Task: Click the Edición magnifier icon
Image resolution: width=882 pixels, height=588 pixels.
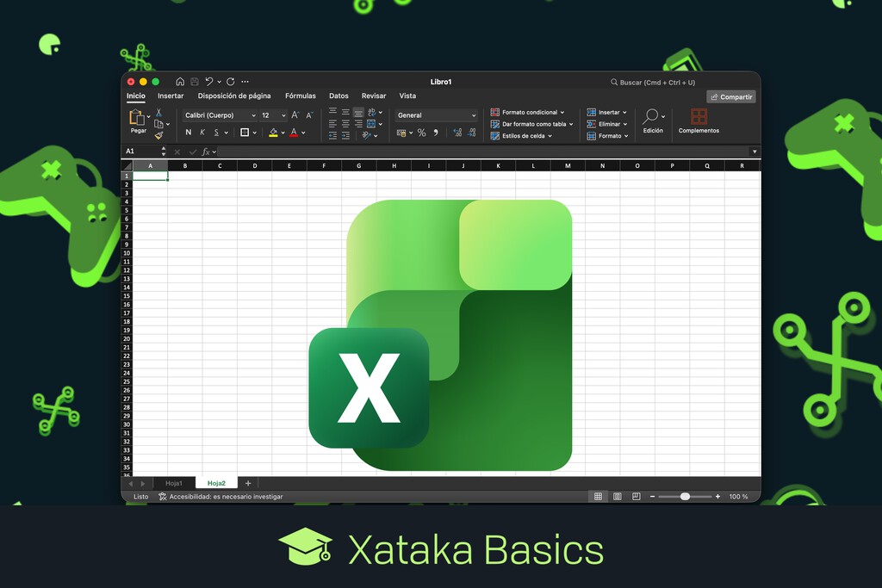Action: pos(652,116)
